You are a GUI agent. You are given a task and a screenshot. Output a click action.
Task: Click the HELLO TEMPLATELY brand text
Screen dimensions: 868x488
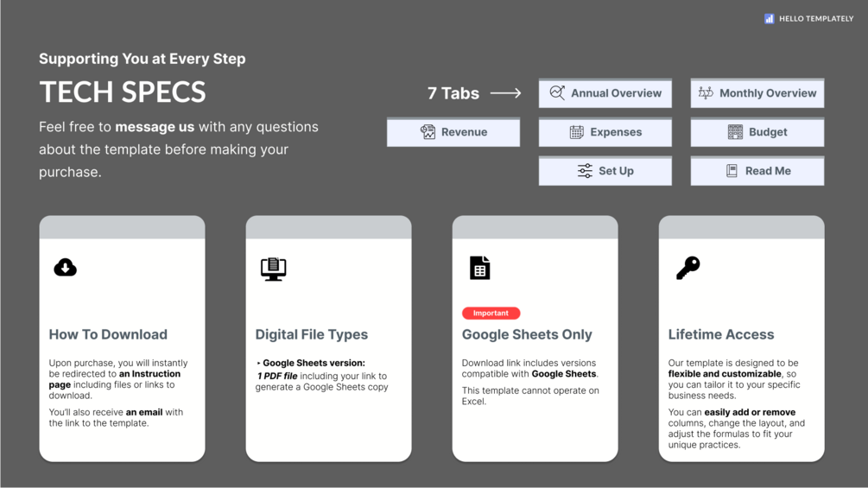coord(816,19)
